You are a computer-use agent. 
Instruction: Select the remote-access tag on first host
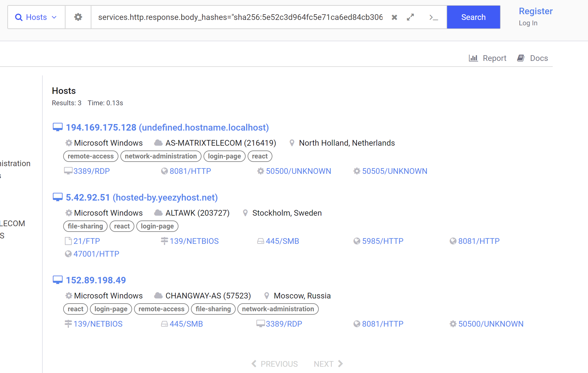coord(91,156)
